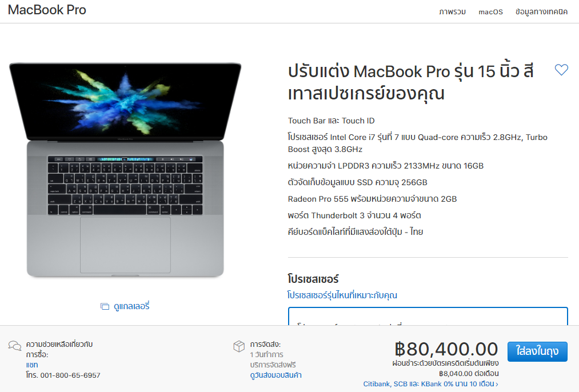Image resolution: width=579 pixels, height=392 pixels.
Task: Open the ดูแกลเลอรี่ gallery link
Action: (x=131, y=306)
